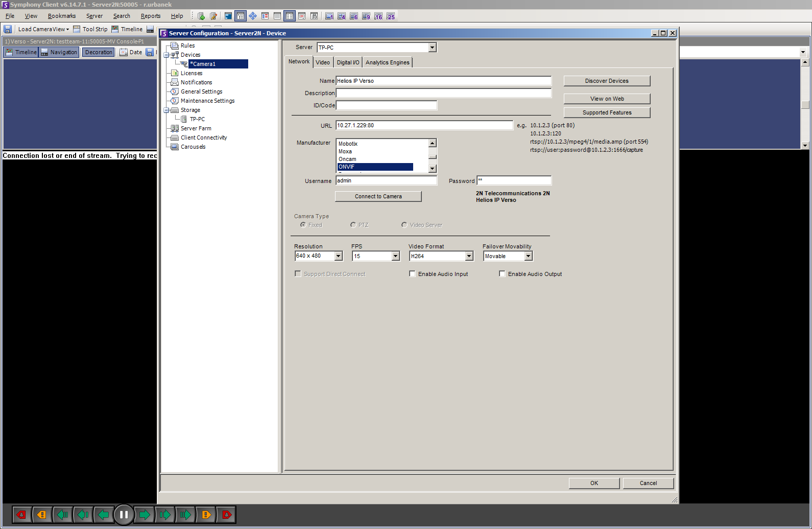Collapse the Devices tree node
Viewport: 812px width, 529px height.
pos(166,55)
